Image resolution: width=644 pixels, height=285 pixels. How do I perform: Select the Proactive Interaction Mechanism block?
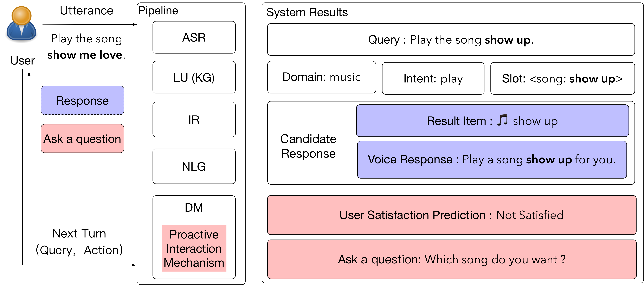[194, 248]
